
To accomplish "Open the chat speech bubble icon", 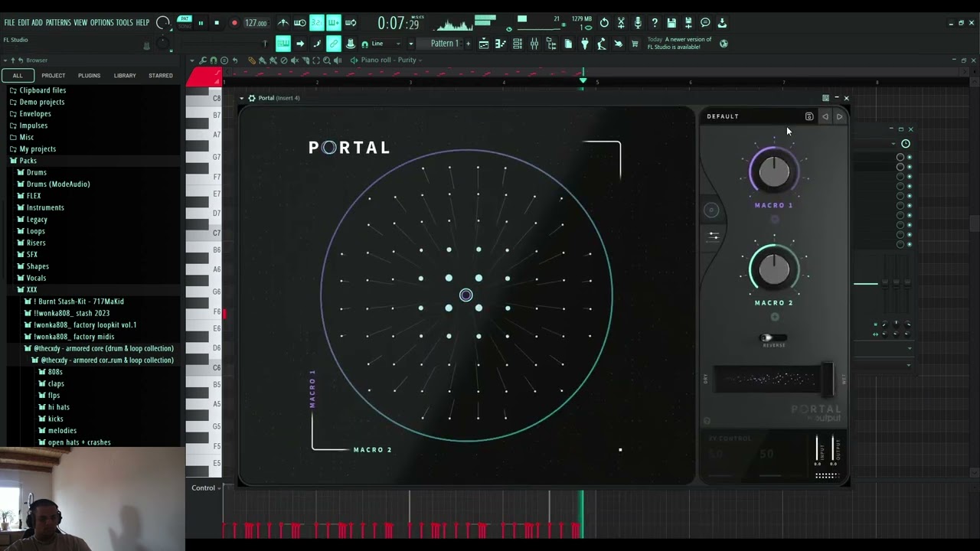I will 705,23.
